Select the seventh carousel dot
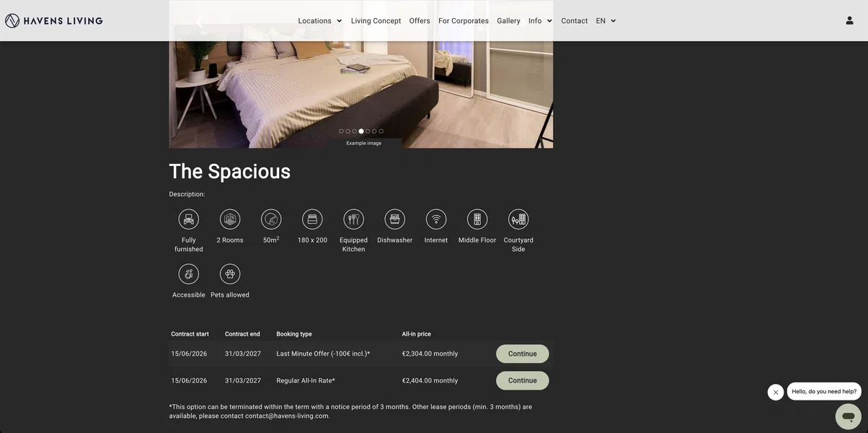The image size is (868, 433). click(381, 131)
